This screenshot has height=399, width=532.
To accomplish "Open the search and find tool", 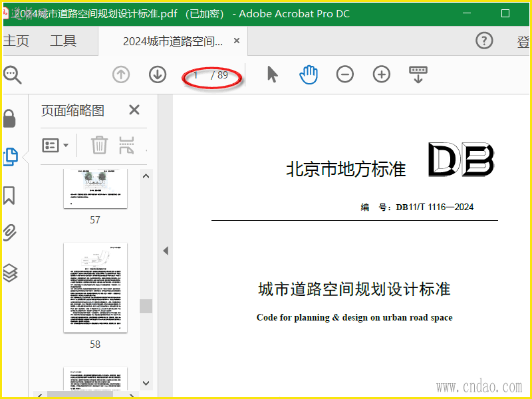I will (x=12, y=75).
